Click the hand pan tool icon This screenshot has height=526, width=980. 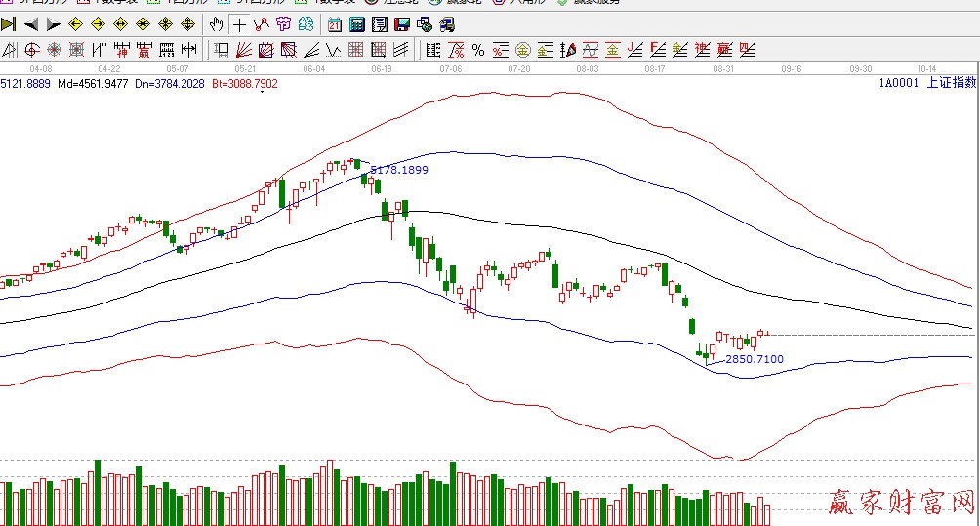[x=216, y=24]
